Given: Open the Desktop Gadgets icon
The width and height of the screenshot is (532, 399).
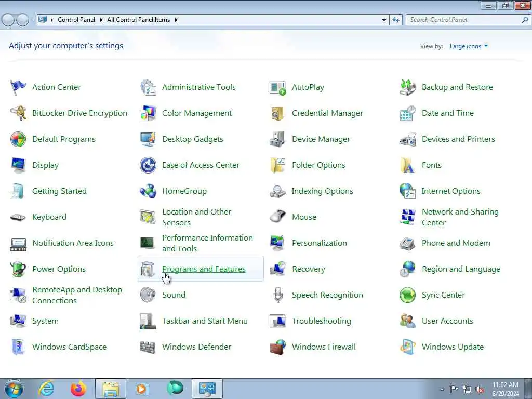Looking at the screenshot, I should pyautogui.click(x=148, y=139).
